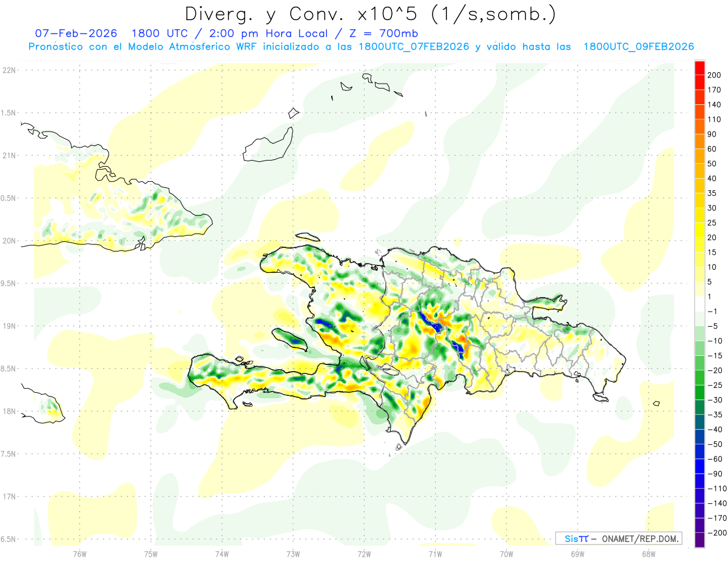The width and height of the screenshot is (728, 562).
Task: Click the "17N" latitude label
Action: [x=9, y=497]
